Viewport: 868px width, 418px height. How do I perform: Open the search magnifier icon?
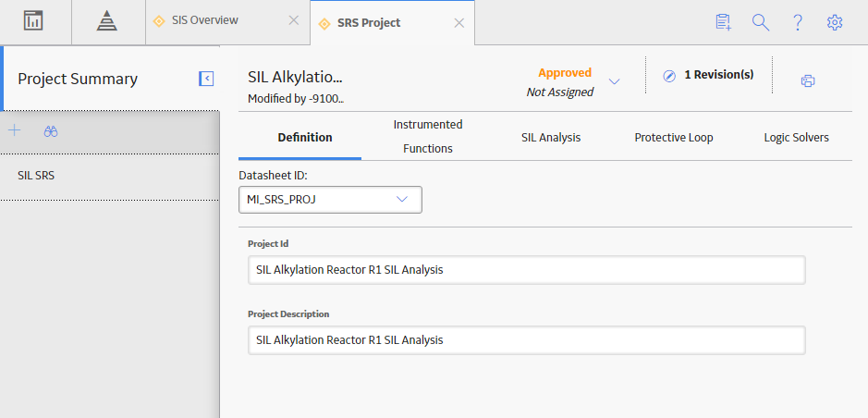pyautogui.click(x=761, y=22)
